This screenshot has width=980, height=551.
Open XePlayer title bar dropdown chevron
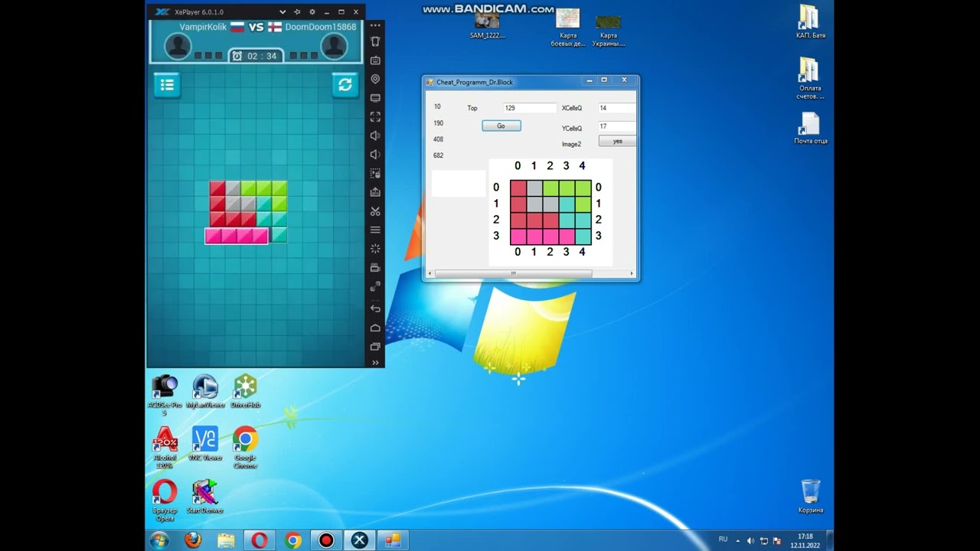click(283, 12)
